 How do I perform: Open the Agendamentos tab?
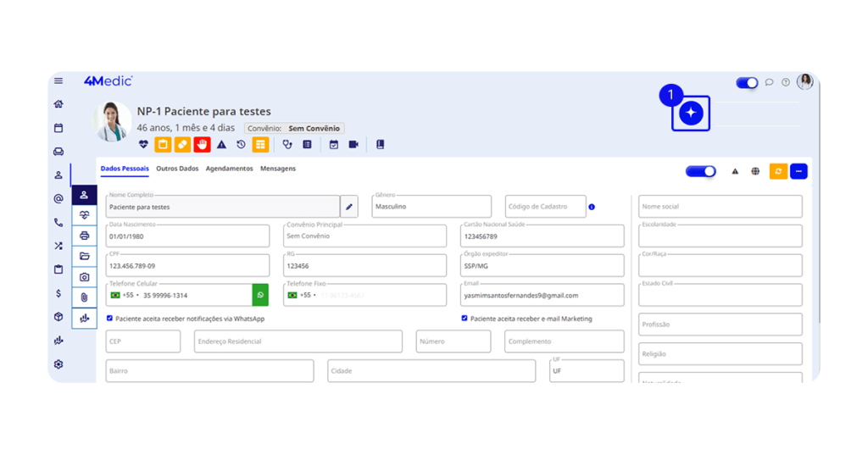229,169
